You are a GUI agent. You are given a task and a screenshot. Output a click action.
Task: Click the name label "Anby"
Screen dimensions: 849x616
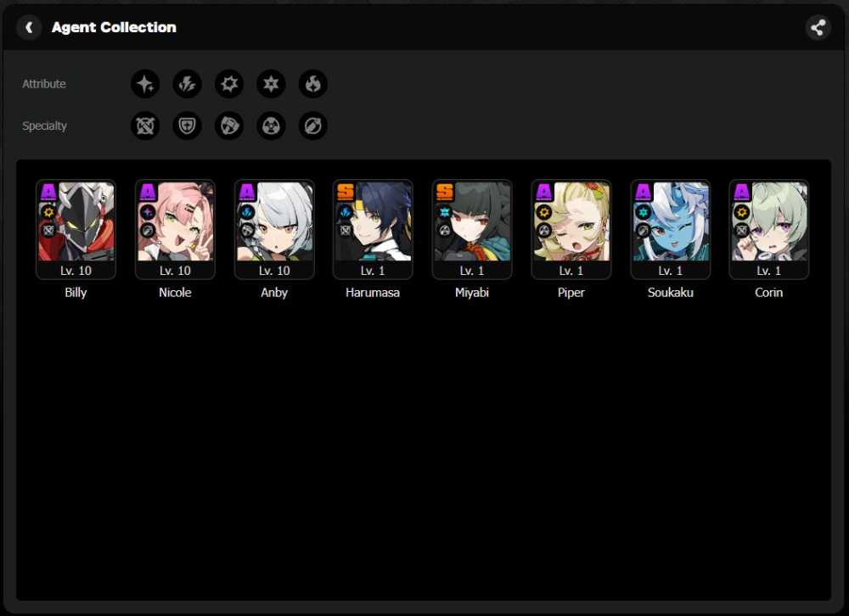pyautogui.click(x=274, y=292)
